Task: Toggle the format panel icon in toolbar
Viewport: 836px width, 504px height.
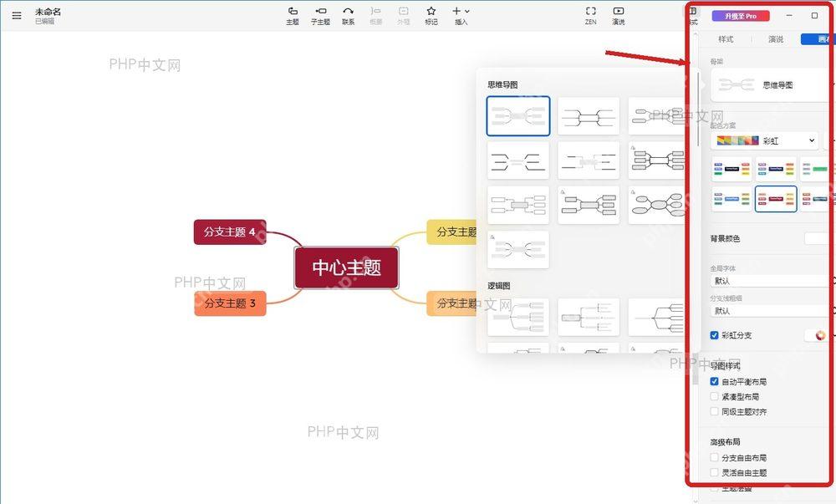Action: (692, 11)
